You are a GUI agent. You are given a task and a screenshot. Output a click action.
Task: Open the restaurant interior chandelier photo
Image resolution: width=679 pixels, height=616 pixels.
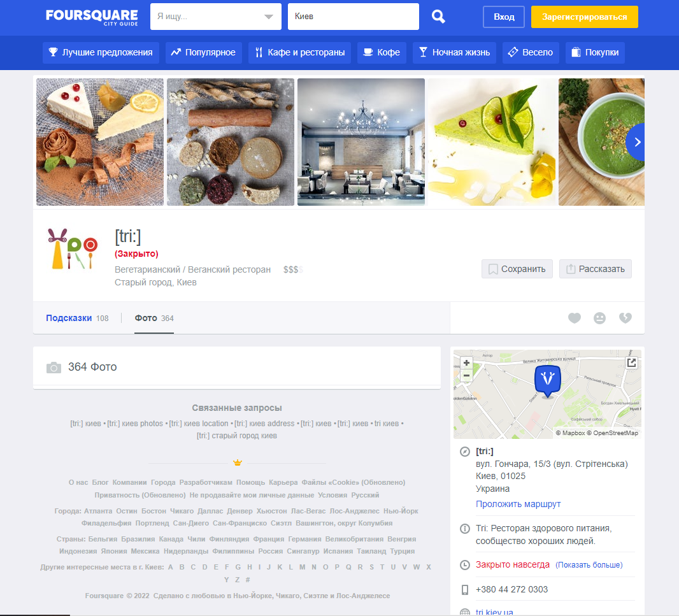tap(361, 142)
